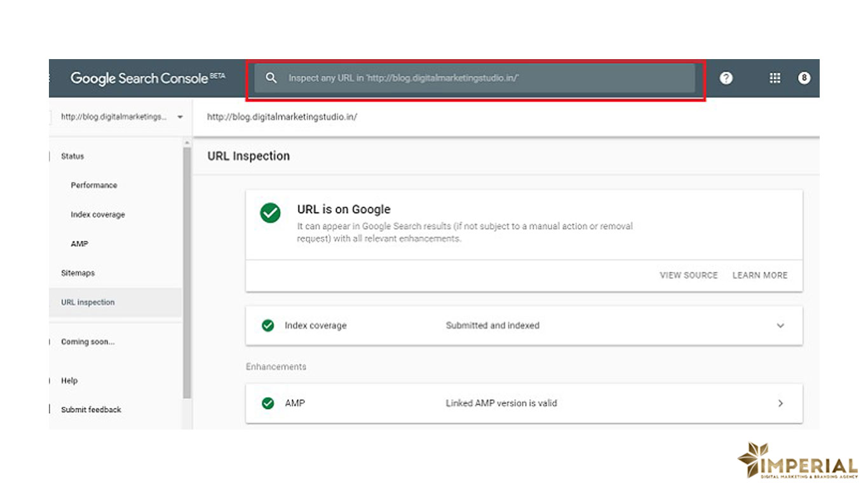The height and width of the screenshot is (488, 868).
Task: Open the Google apps grid icon
Action: pos(775,78)
